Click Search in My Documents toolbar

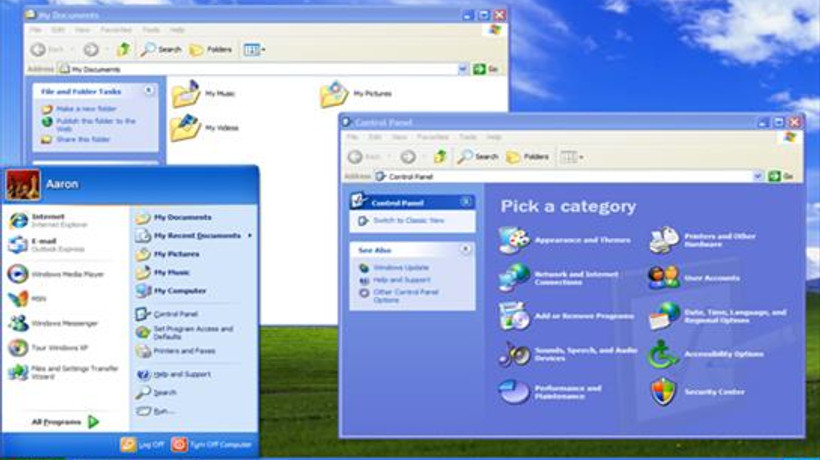tap(161, 50)
